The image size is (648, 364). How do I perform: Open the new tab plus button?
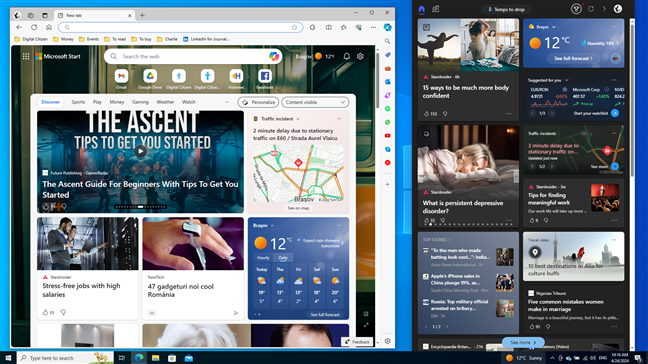[x=142, y=15]
